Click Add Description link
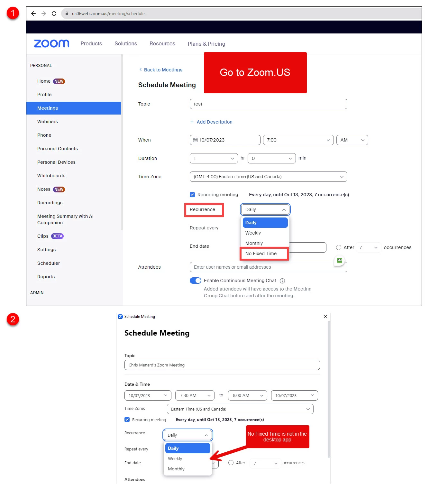The height and width of the screenshot is (490, 448). tap(215, 122)
